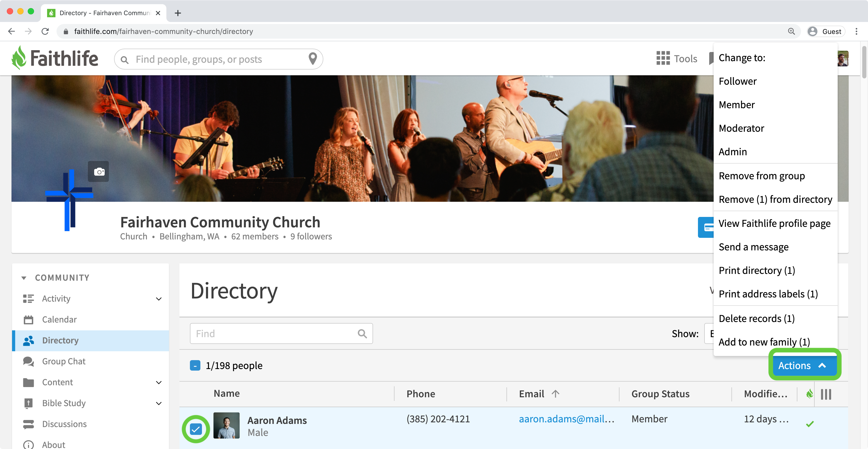Click the browser address bar URL
868x449 pixels.
[x=164, y=31]
